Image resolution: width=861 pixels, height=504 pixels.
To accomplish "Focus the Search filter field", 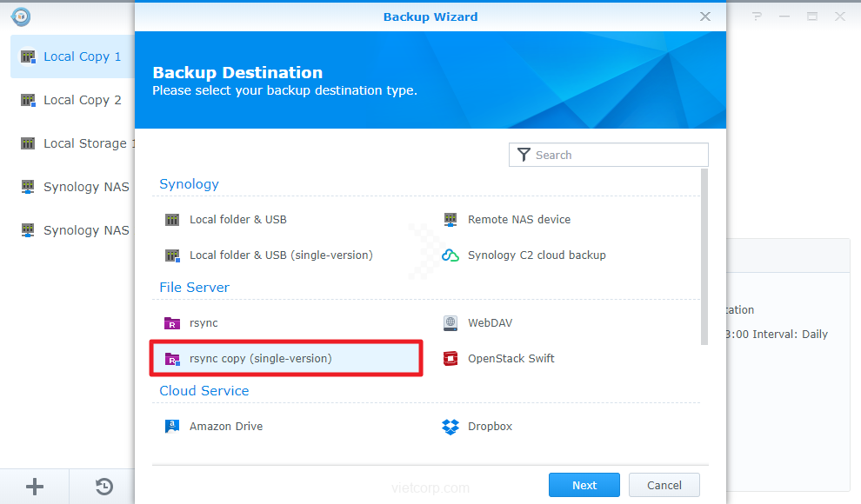I will [x=617, y=155].
